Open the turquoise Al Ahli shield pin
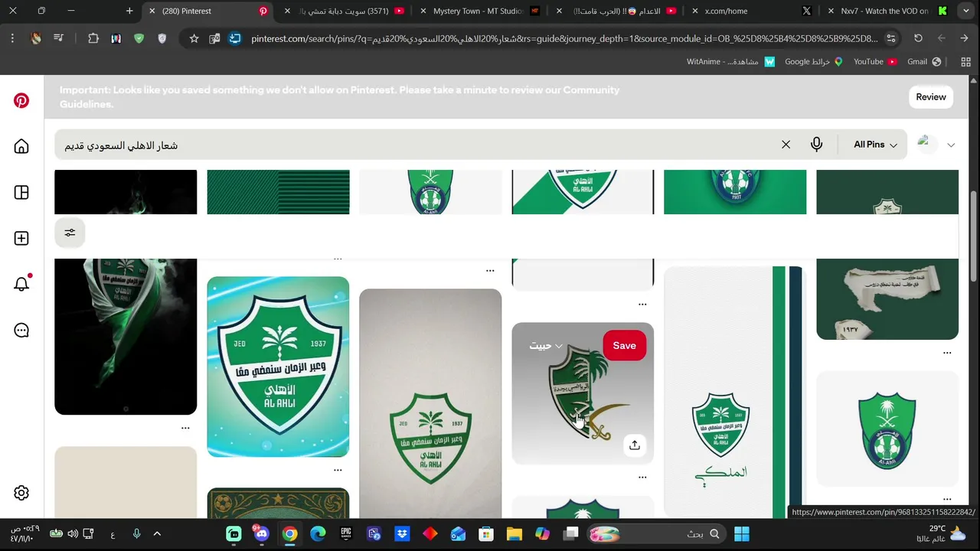 (x=278, y=367)
